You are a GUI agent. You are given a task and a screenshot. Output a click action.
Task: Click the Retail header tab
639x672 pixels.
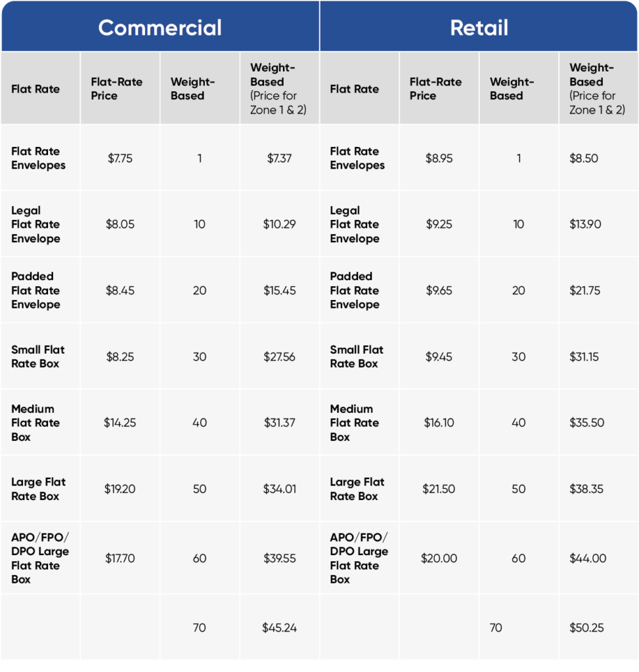479,28
